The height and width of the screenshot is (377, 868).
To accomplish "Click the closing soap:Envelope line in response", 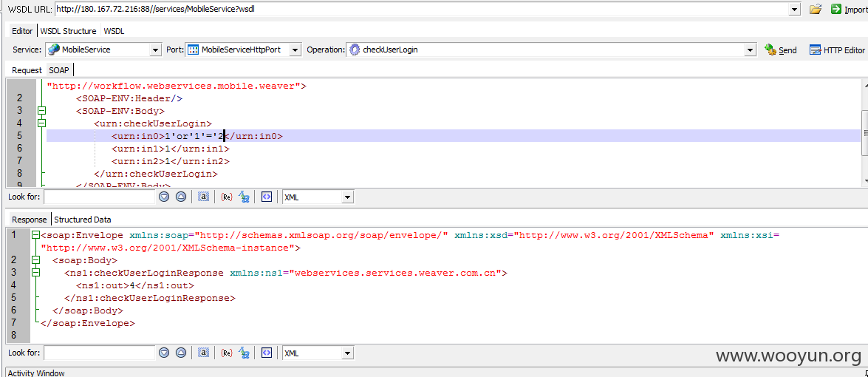I will click(x=87, y=323).
